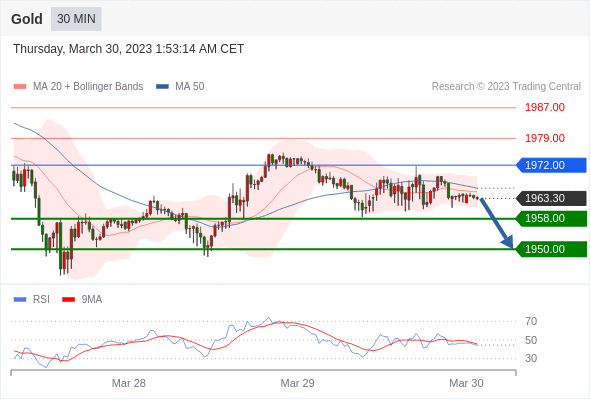The height and width of the screenshot is (400, 590).
Task: Click the red 9MA legend swatch
Action: click(68, 300)
